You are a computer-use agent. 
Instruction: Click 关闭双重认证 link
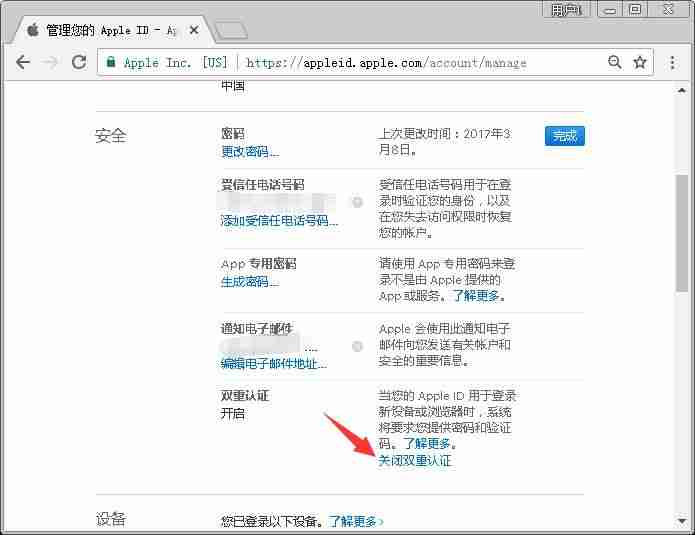(414, 460)
